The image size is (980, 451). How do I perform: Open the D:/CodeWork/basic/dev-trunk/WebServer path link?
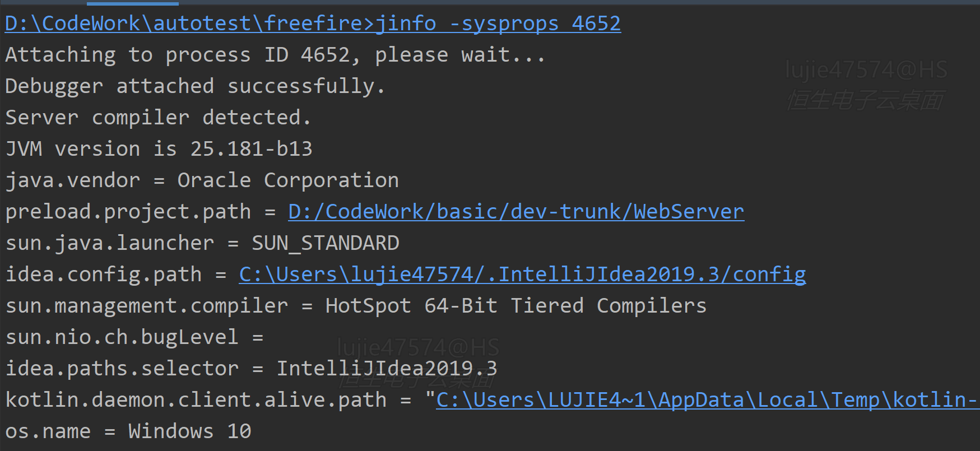pyautogui.click(x=515, y=212)
